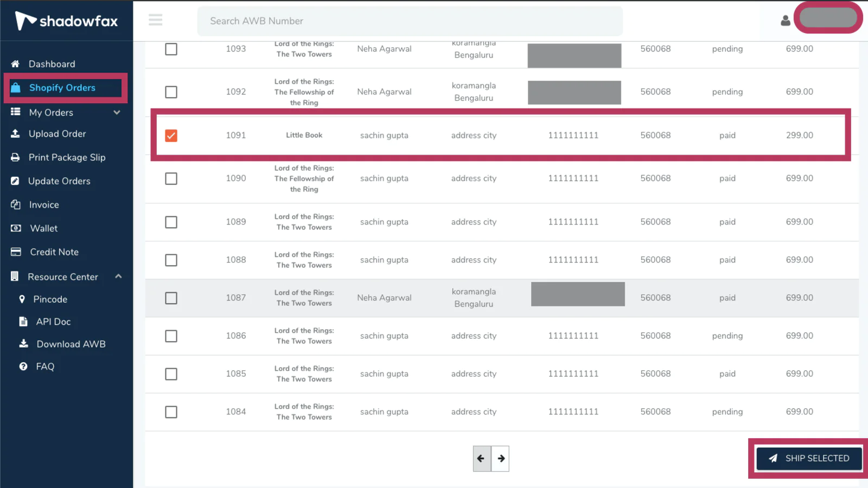Select the Print Package Slip printer icon

click(x=16, y=157)
